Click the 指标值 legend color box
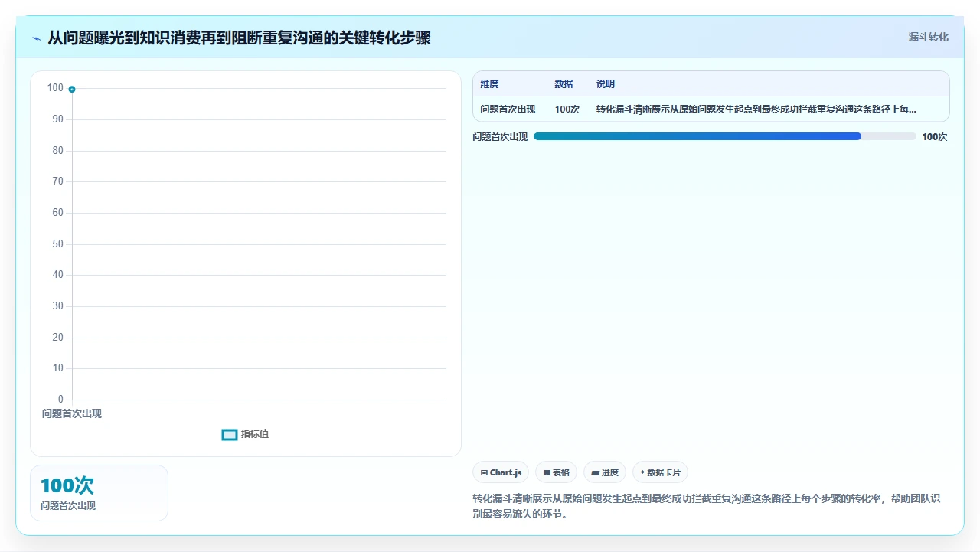Viewport: 980px width, 552px height. click(x=230, y=434)
